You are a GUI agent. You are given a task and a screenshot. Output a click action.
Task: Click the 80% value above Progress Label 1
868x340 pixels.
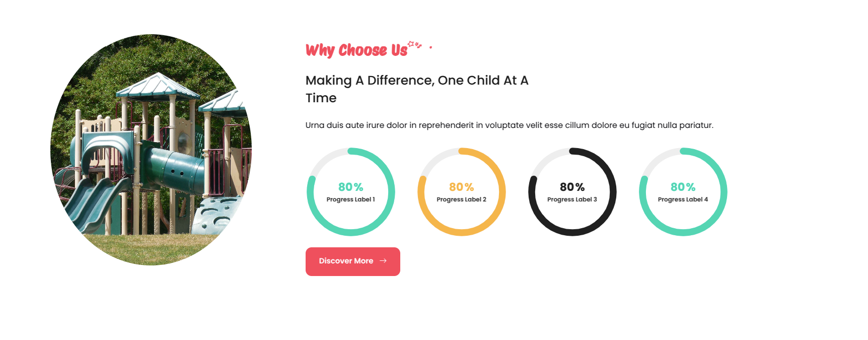(x=351, y=187)
